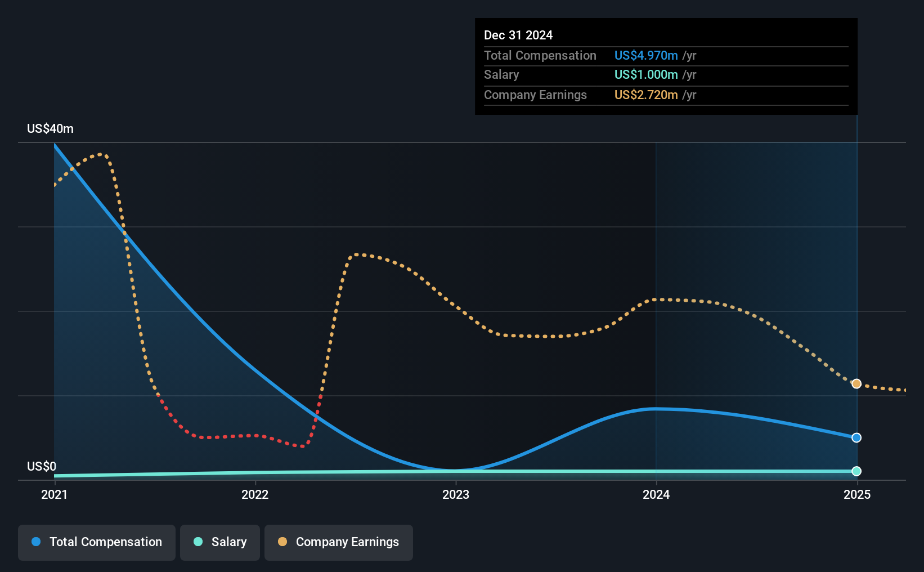Select the orange Company Earnings data point
Image resolution: width=924 pixels, height=572 pixels.
click(x=856, y=383)
